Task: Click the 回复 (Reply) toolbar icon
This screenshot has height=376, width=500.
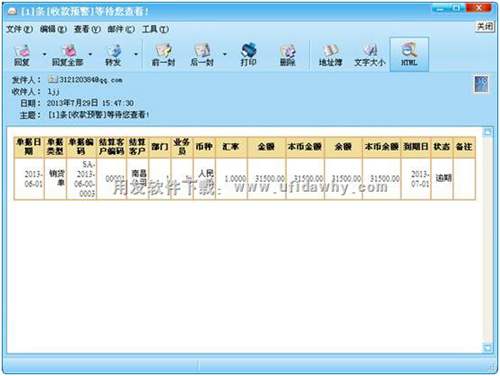Action: point(22,55)
